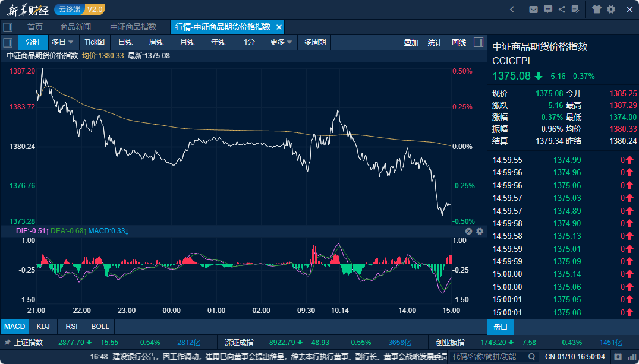Click the signal bars icon in status bar
The width and height of the screenshot is (639, 364).
631,356
